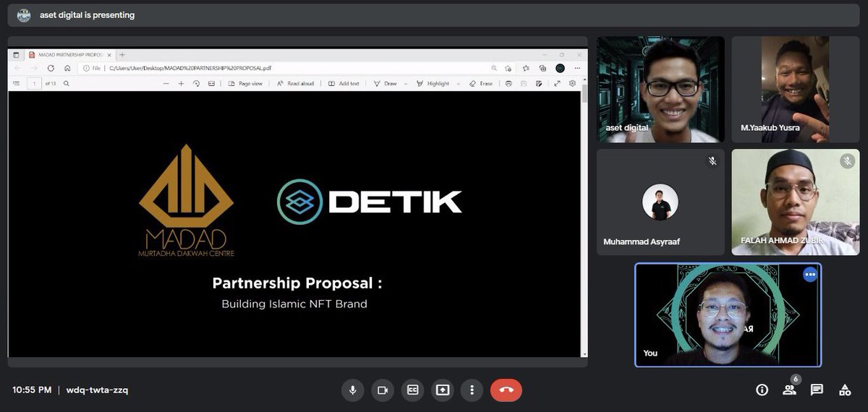Go back in the browser

coord(17,68)
